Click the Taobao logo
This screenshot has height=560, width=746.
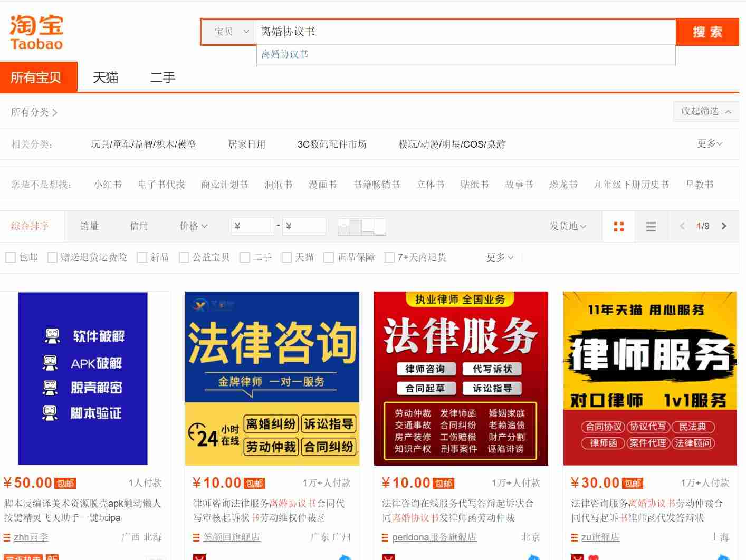tap(36, 33)
